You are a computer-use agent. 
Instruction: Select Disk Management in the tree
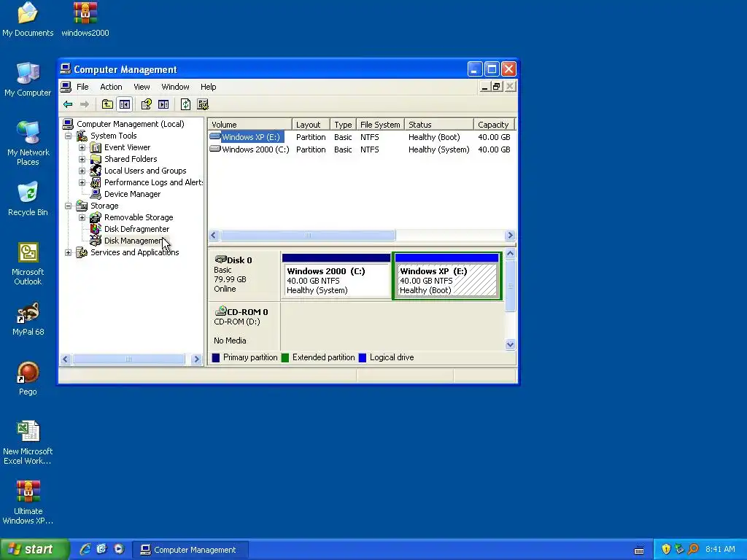point(133,241)
